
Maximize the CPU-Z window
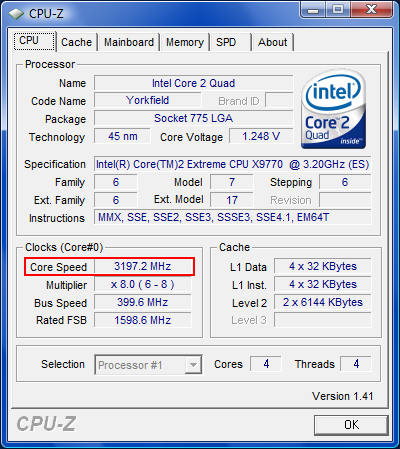(x=338, y=10)
